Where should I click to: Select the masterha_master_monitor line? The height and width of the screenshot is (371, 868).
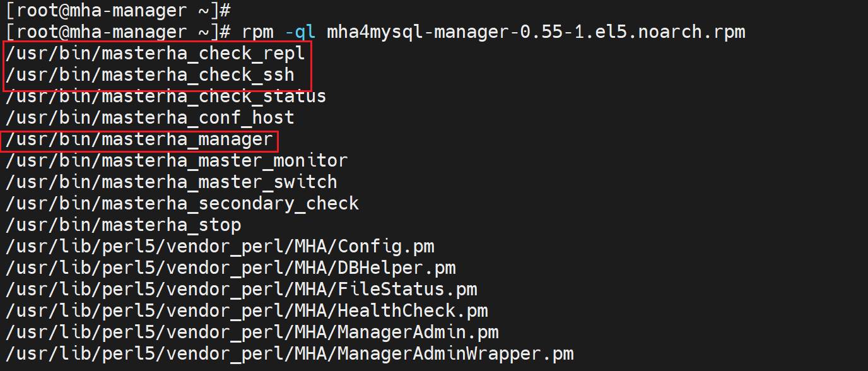point(177,161)
